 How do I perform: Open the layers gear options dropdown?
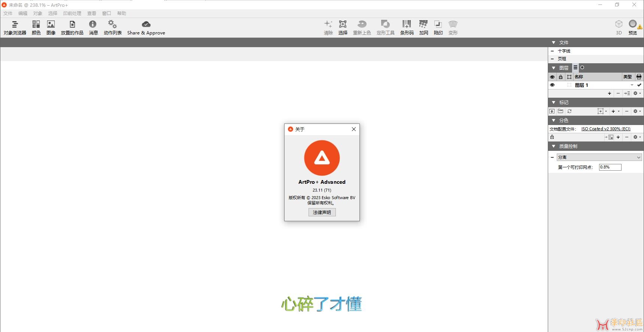point(637,93)
